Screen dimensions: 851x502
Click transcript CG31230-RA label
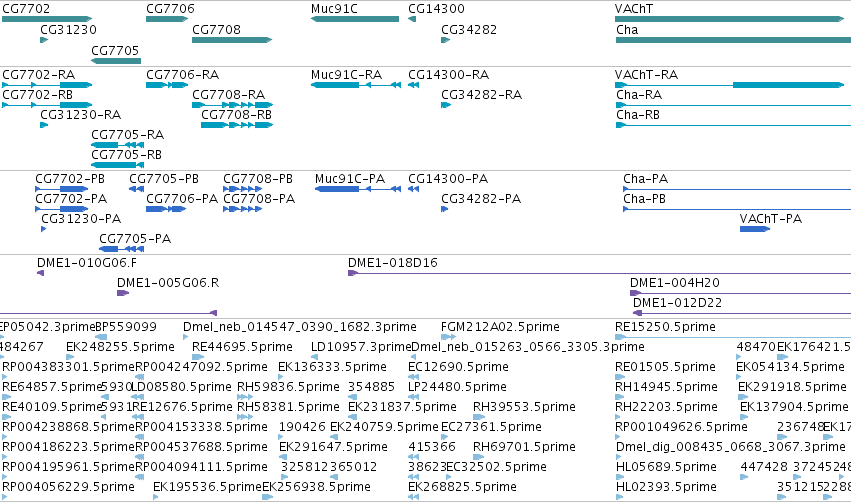(80, 115)
